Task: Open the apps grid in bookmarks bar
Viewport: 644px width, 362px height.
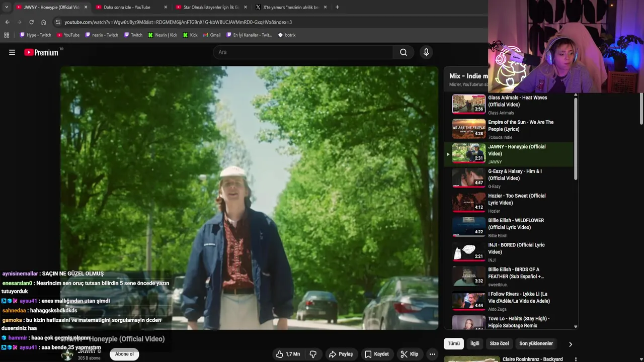Action: click(x=7, y=35)
